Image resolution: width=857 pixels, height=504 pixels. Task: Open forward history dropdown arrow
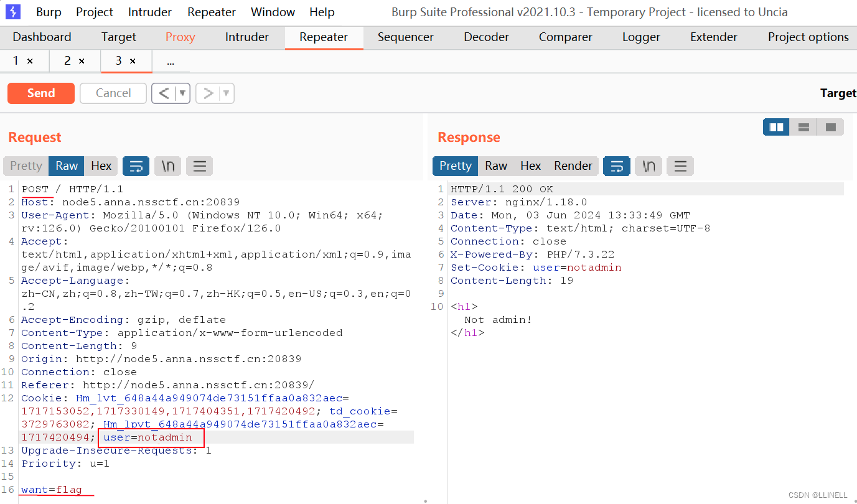click(x=227, y=93)
